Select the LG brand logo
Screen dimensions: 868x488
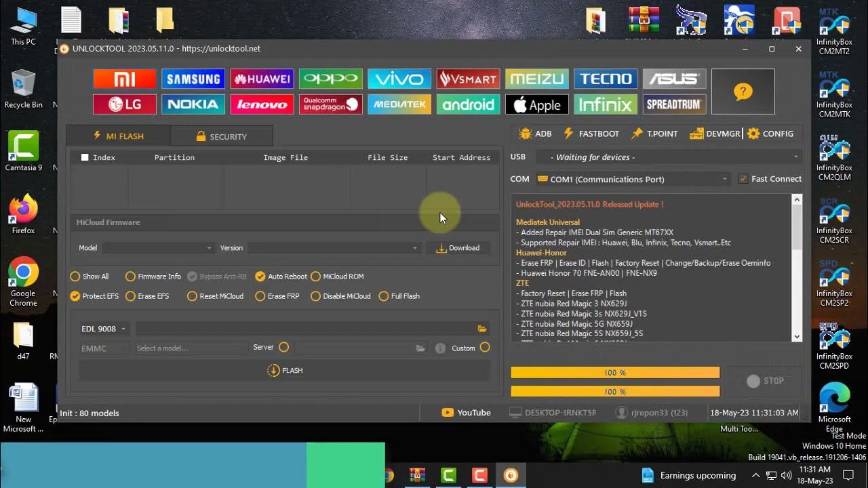click(124, 104)
